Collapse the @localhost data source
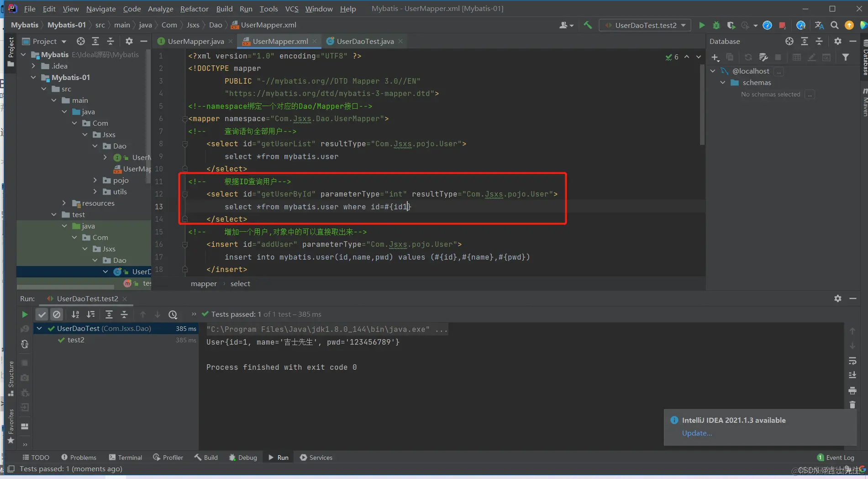 [713, 71]
